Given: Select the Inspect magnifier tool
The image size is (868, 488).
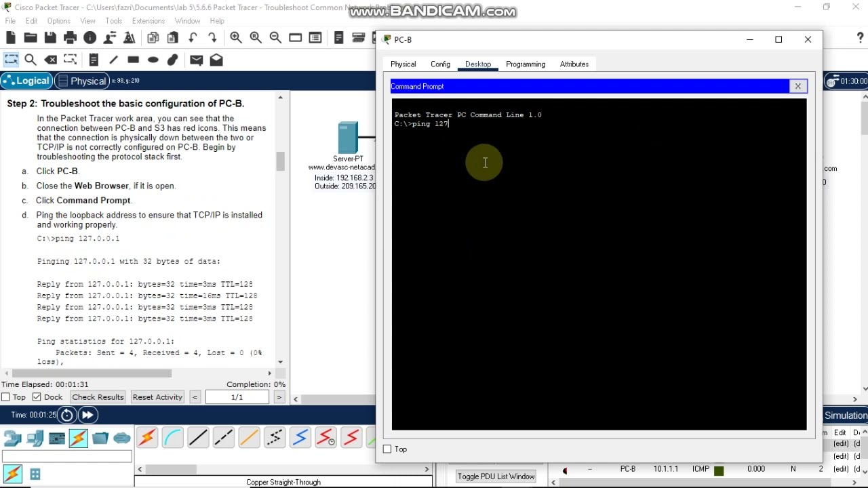Looking at the screenshot, I should (31, 60).
